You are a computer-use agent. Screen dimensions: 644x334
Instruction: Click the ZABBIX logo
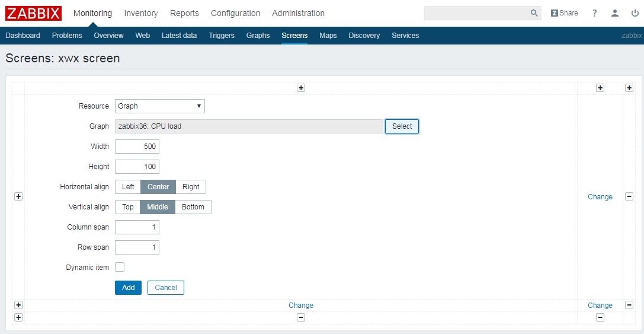click(33, 13)
